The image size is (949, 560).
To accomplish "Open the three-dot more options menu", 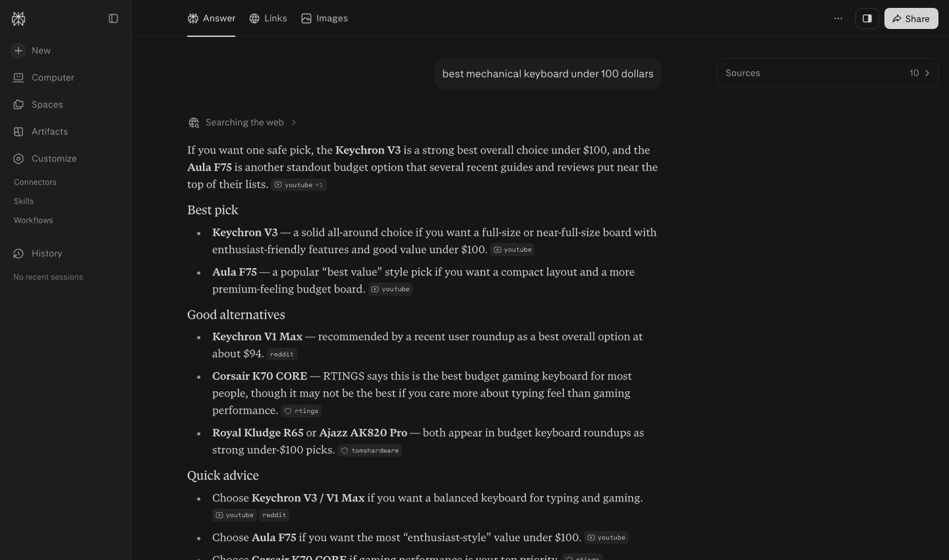I will coord(838,18).
